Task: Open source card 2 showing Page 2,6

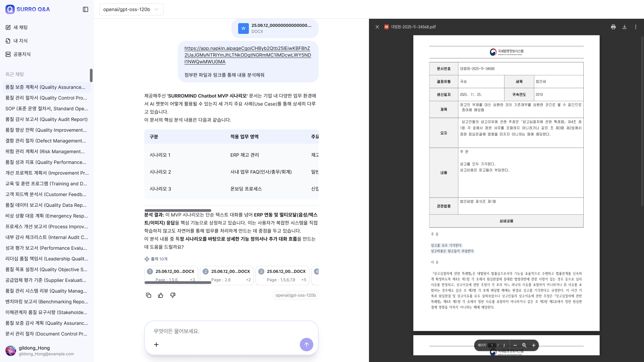Action: (x=226, y=275)
